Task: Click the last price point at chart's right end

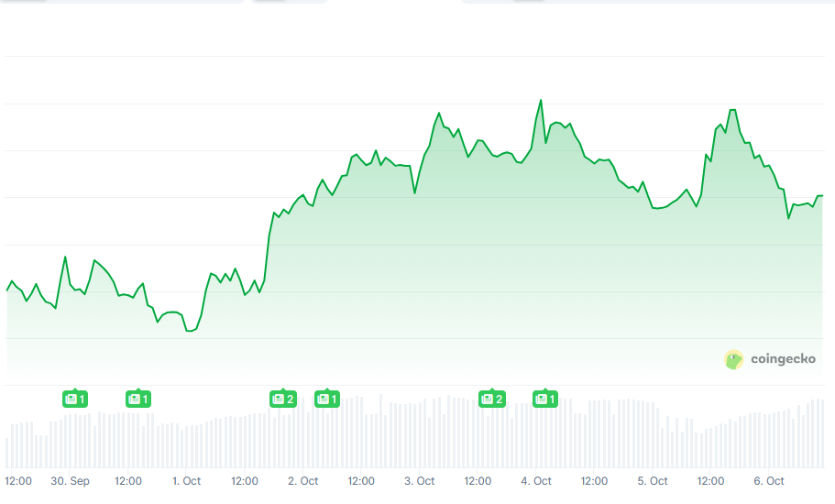Action: pyautogui.click(x=822, y=196)
